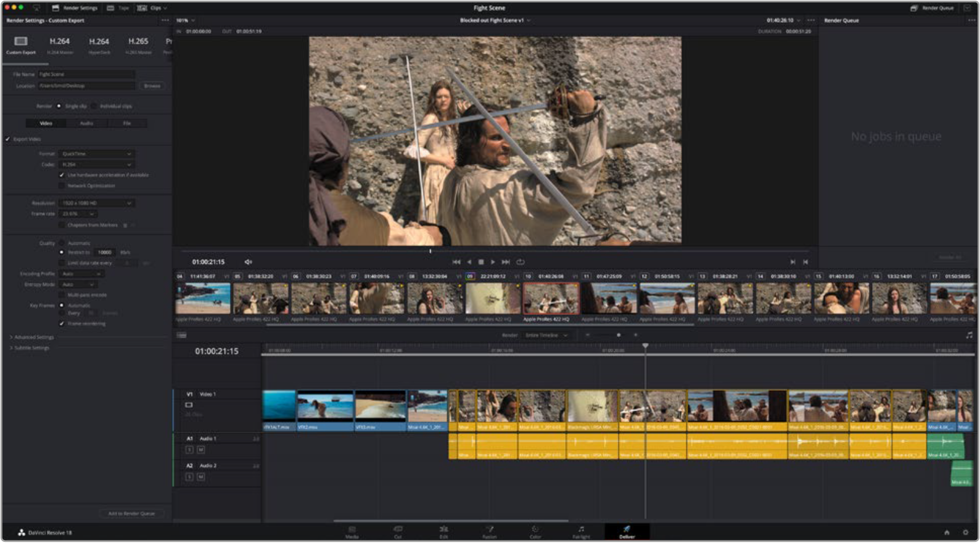Open the Fairlight page from the bottom bar
980x543 pixels.
[581, 532]
